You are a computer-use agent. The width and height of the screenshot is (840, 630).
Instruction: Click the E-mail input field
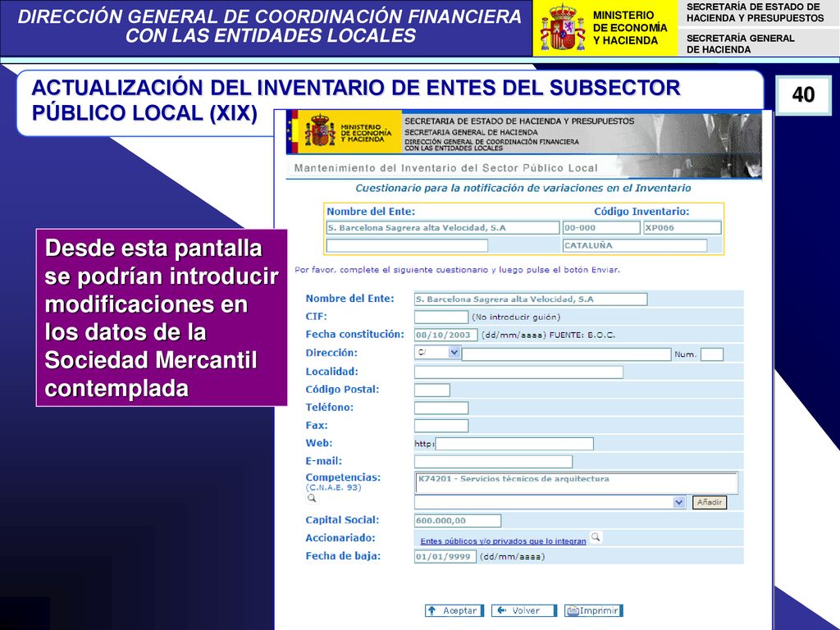493,462
